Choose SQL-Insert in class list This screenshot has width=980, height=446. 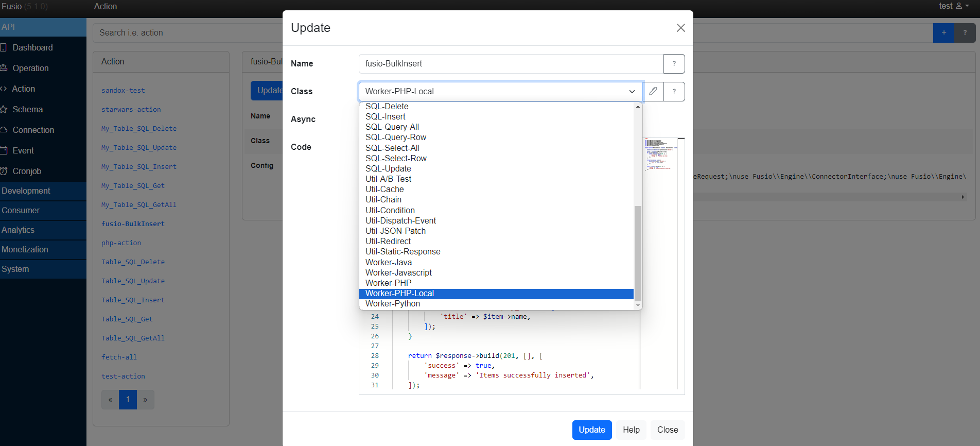pyautogui.click(x=496, y=116)
